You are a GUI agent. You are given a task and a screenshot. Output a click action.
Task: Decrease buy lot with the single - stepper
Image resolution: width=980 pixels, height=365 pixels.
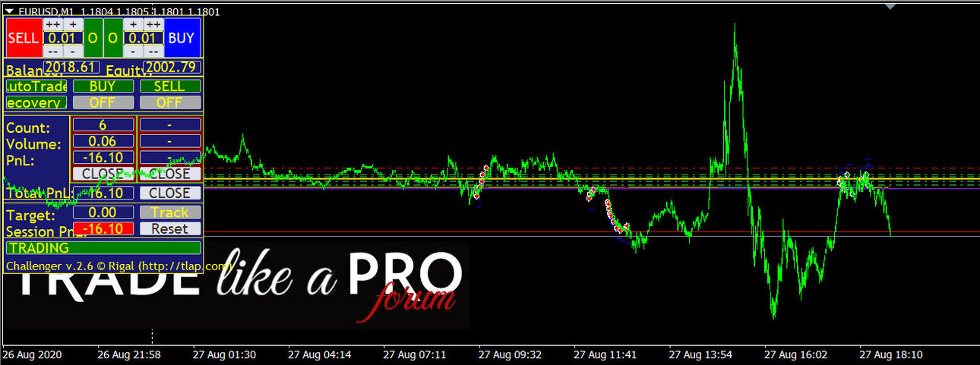(133, 51)
